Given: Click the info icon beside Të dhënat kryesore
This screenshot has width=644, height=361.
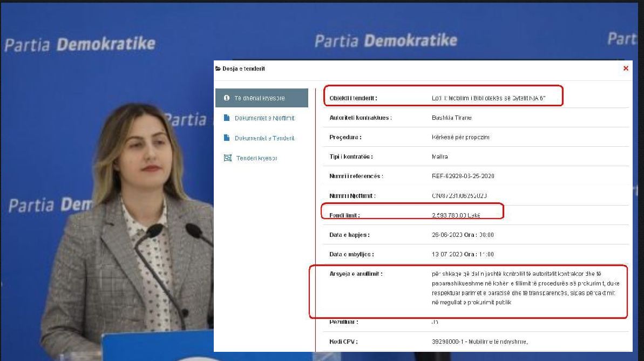Looking at the screenshot, I should pyautogui.click(x=227, y=98).
